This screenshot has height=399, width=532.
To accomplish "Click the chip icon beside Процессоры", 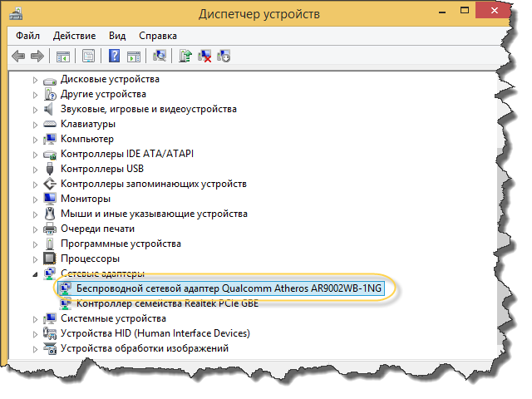I will click(x=50, y=259).
